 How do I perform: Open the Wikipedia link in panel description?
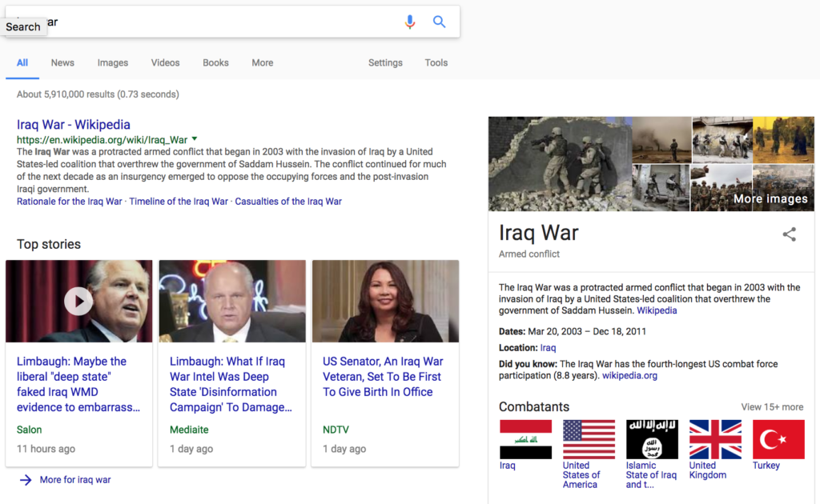657,310
